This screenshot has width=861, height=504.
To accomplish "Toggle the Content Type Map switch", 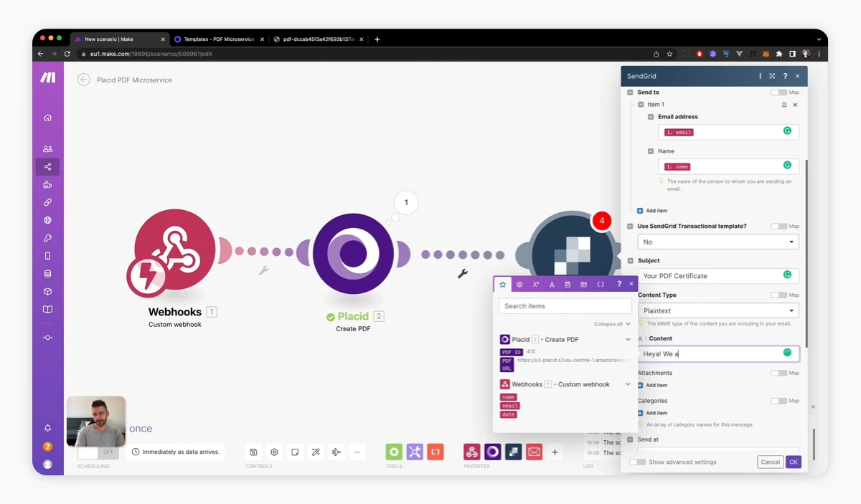I will [778, 295].
